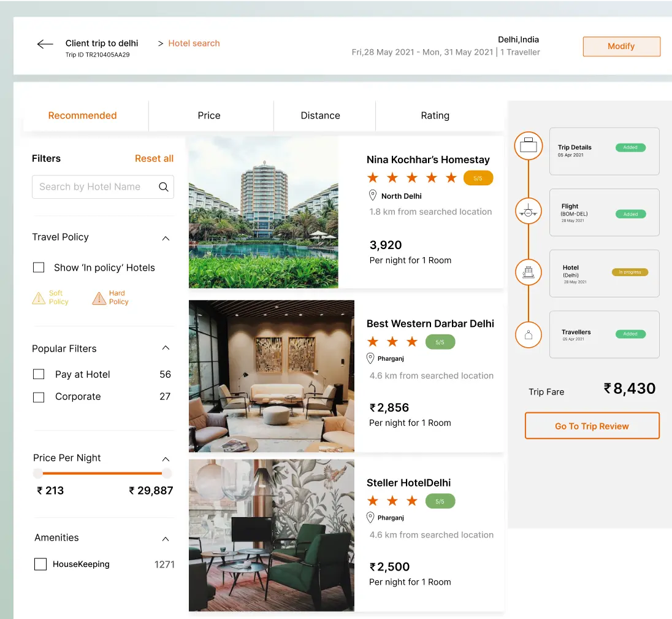Click the back arrow beside Client trip to delhi
This screenshot has height=619, width=672.
[x=45, y=44]
